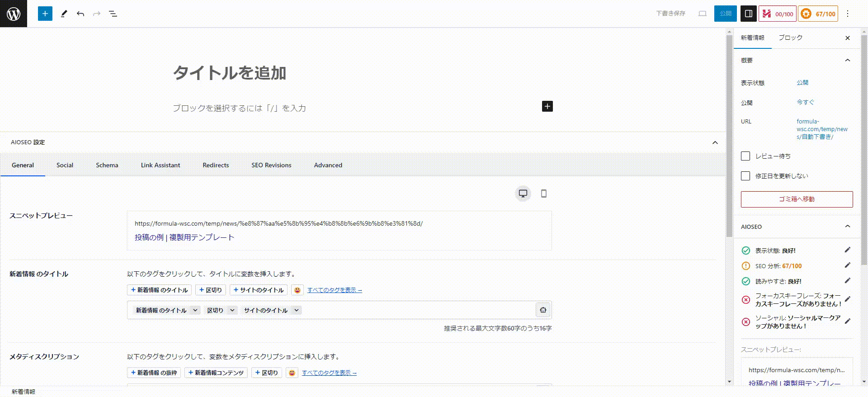Check the レビュー待ち checkbox
868x397 pixels.
pyautogui.click(x=745, y=156)
